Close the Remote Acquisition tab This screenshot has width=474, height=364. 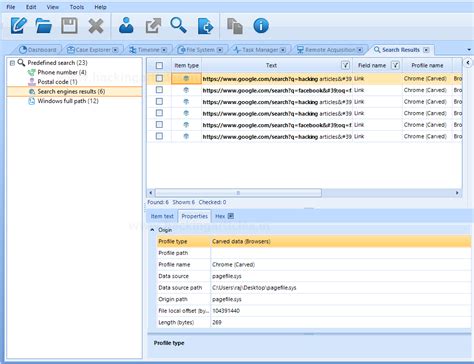[360, 50]
